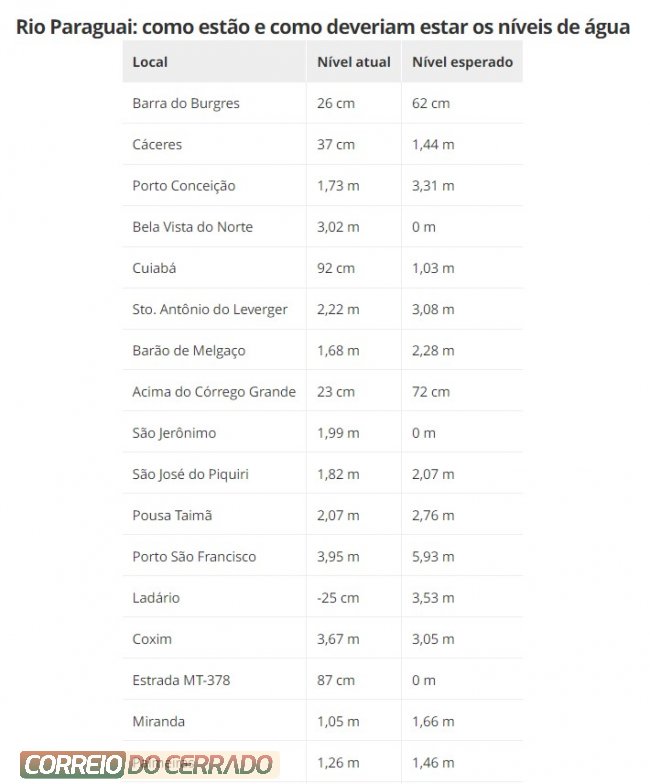The width and height of the screenshot is (650, 784).
Task: Click São José do Piquiri entry
Action: pyautogui.click(x=190, y=474)
